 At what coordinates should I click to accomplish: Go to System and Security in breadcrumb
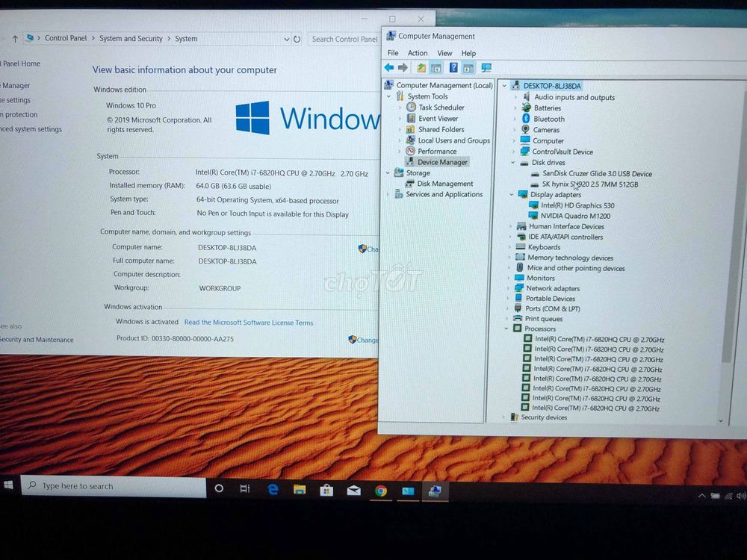(131, 39)
